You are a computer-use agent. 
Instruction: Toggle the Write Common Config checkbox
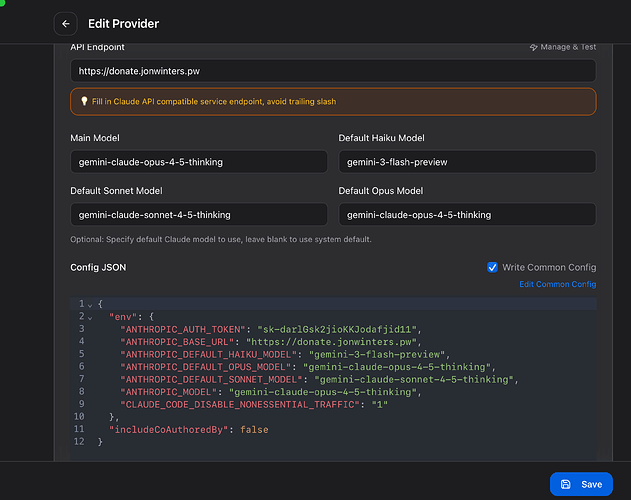point(492,267)
